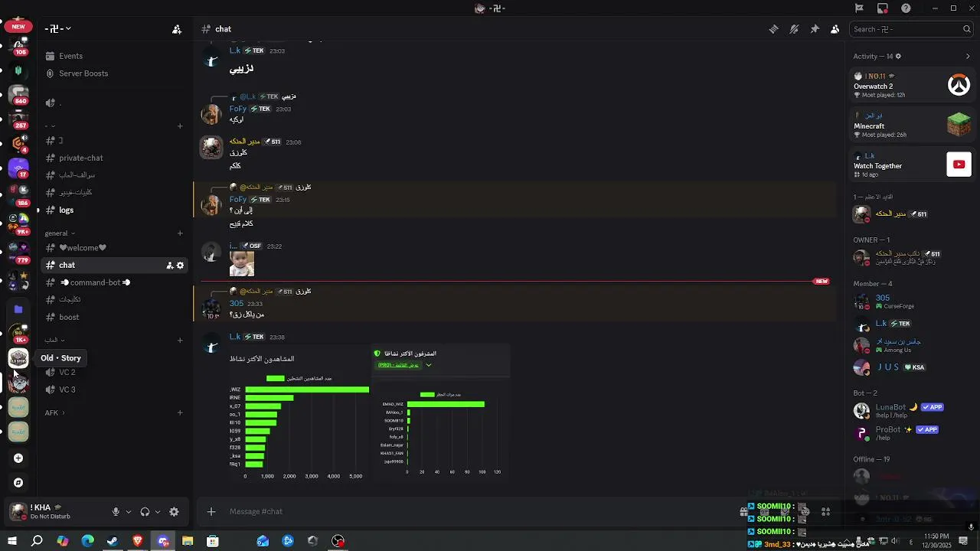Open pinned messages pin icon
Image resolution: width=980 pixels, height=551 pixels.
coord(815,29)
